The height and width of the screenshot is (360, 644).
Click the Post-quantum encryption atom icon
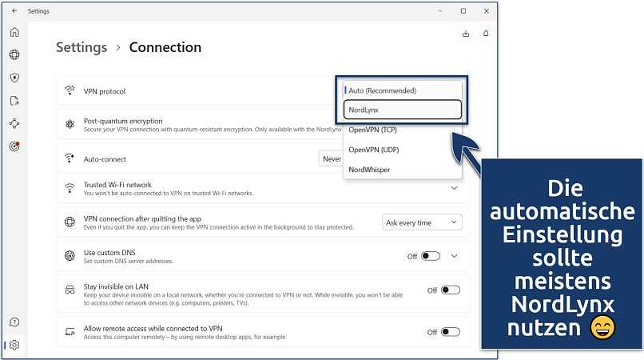(70, 124)
